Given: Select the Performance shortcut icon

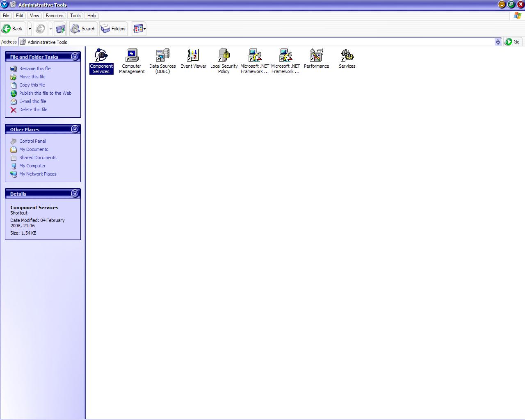Looking at the screenshot, I should click(x=316, y=55).
